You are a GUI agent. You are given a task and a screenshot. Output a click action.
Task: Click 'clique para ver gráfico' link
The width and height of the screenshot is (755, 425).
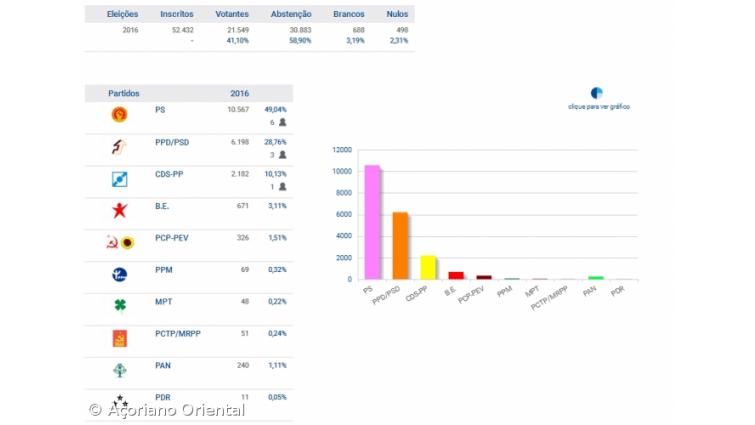[x=598, y=106]
